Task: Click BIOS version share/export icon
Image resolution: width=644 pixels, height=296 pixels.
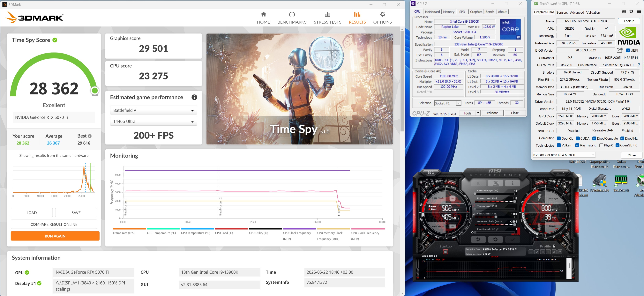Action: pyautogui.click(x=619, y=50)
